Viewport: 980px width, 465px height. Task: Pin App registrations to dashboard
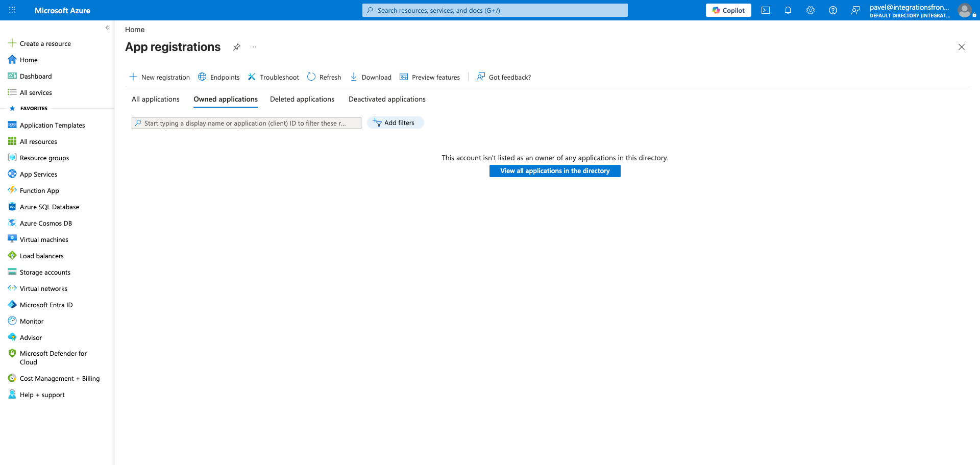click(237, 47)
